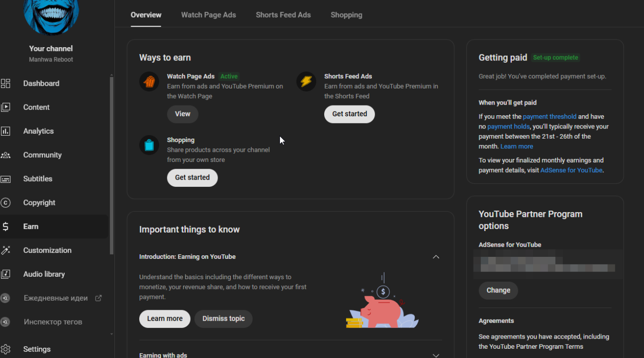Click the Dashboard grid icon in sidebar
644x358 pixels.
tap(5, 84)
